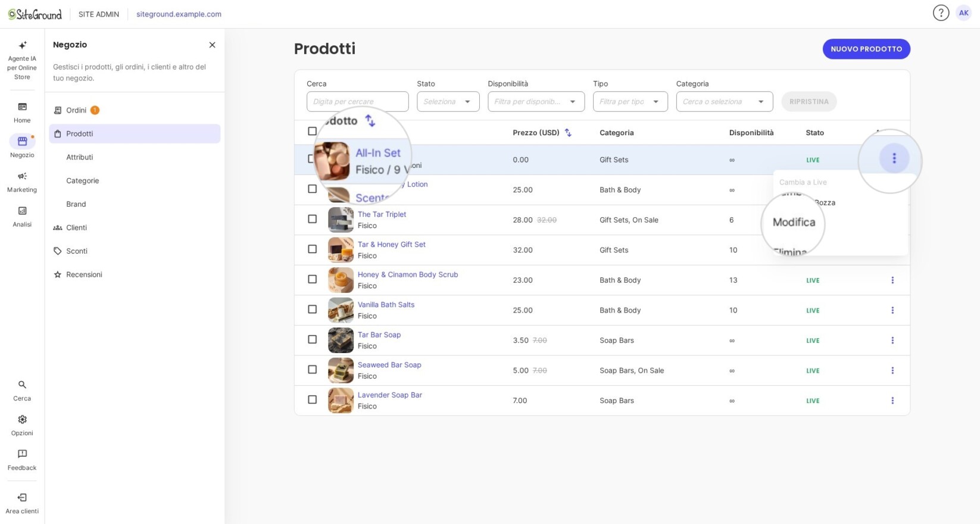Open the AK user avatar menu
This screenshot has width=980, height=524.
pos(963,13)
